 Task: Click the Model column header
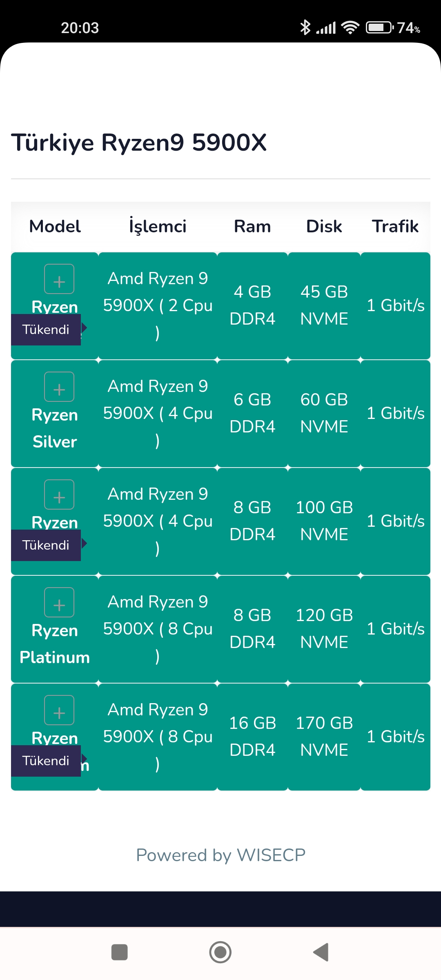55,226
